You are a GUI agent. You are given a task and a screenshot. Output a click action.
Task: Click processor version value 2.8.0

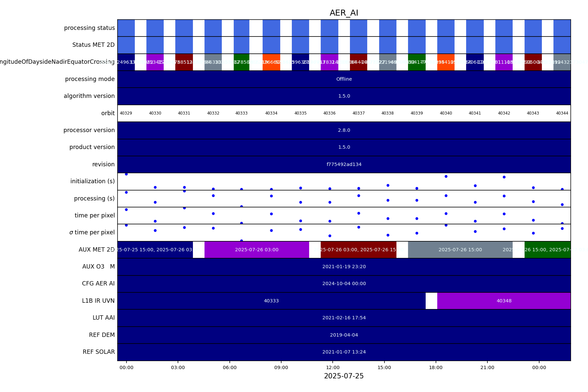click(344, 130)
